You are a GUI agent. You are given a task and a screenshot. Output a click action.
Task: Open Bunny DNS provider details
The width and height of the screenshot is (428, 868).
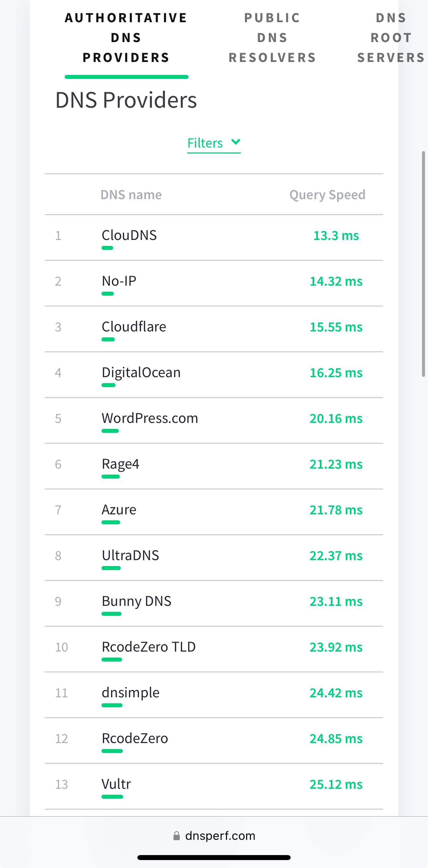[214, 604]
